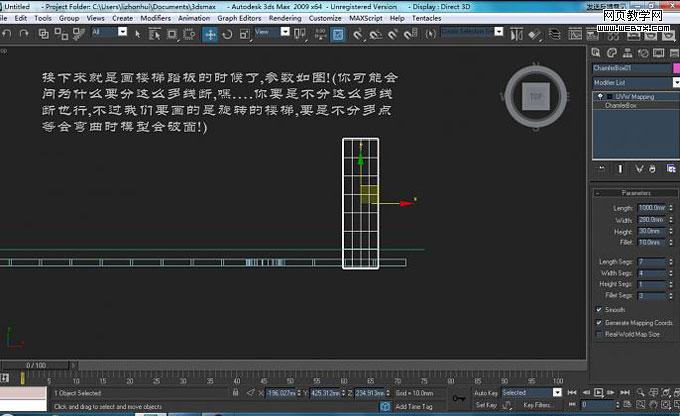Activate the Select and Scale tool
Viewport: 680px width, 416px height.
coord(245,34)
